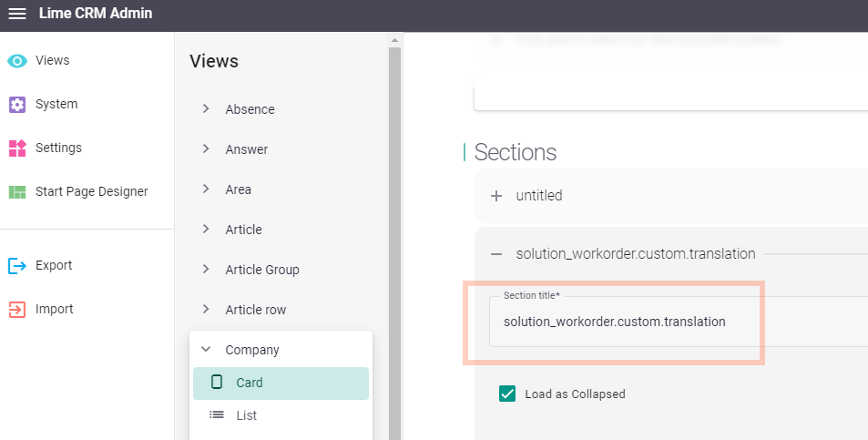This screenshot has height=440, width=868.
Task: Select the Settings sidebar item
Action: [x=58, y=148]
